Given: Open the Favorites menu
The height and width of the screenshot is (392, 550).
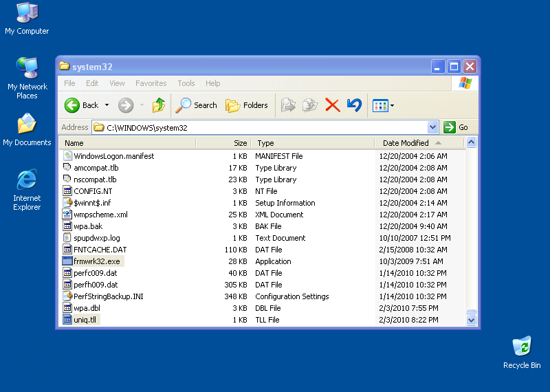Looking at the screenshot, I should pos(151,83).
